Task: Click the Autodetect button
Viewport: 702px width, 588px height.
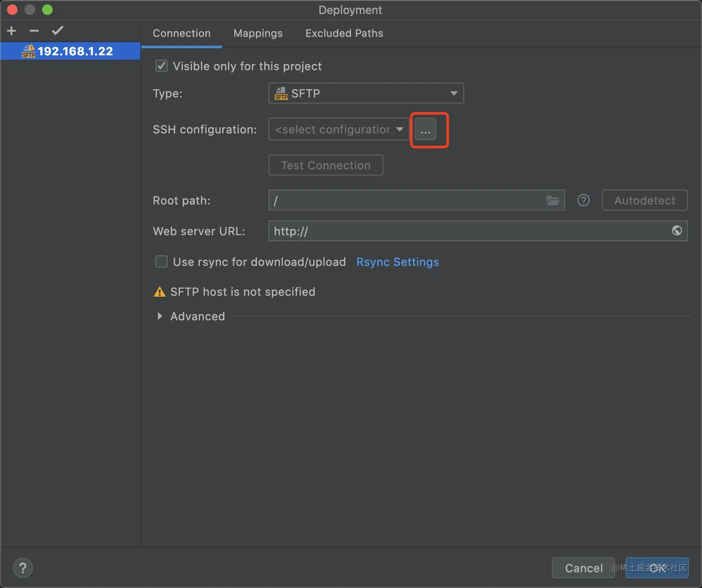Action: coord(645,200)
